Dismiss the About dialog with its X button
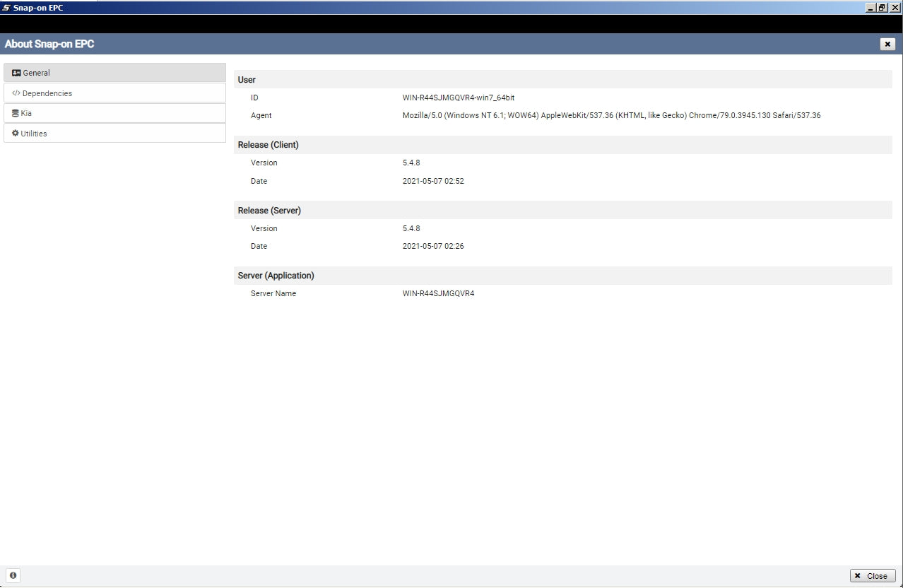Viewport: 903px width, 588px height. pyautogui.click(x=887, y=44)
